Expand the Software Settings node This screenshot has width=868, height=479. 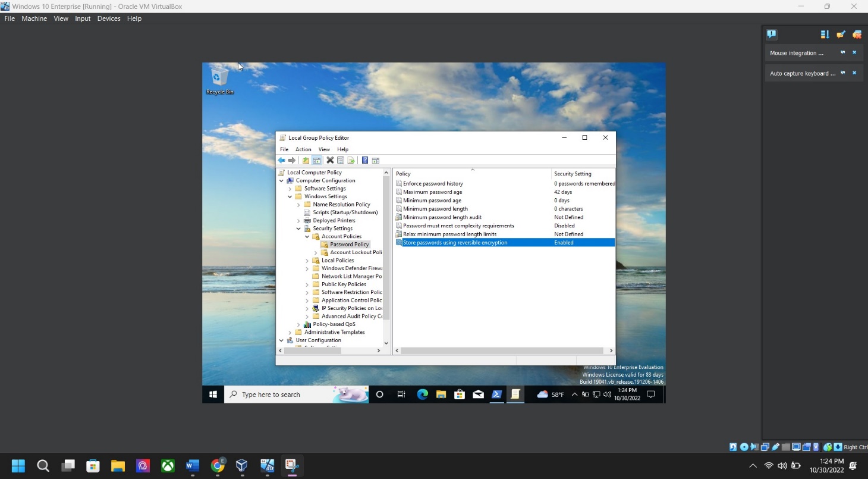tap(290, 189)
